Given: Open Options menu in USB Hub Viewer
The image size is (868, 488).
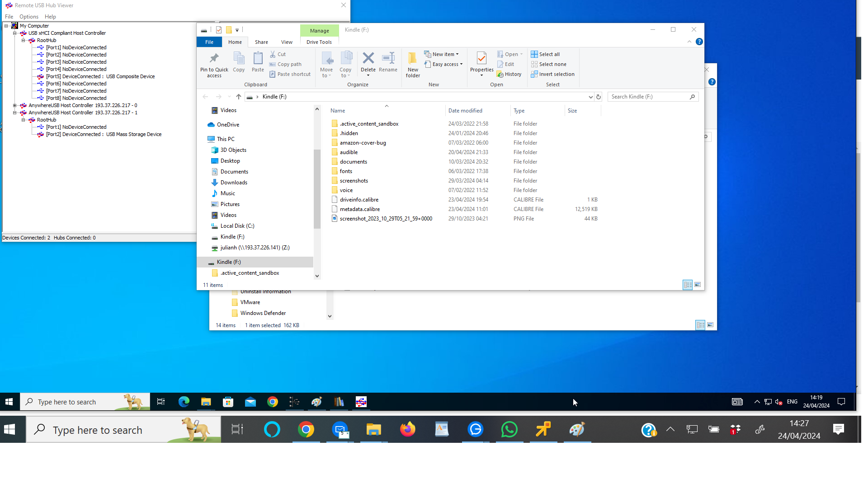Looking at the screenshot, I should (29, 17).
